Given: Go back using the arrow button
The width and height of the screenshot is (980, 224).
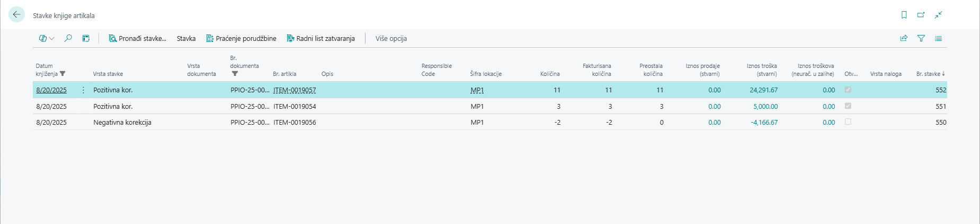Looking at the screenshot, I should (16, 15).
